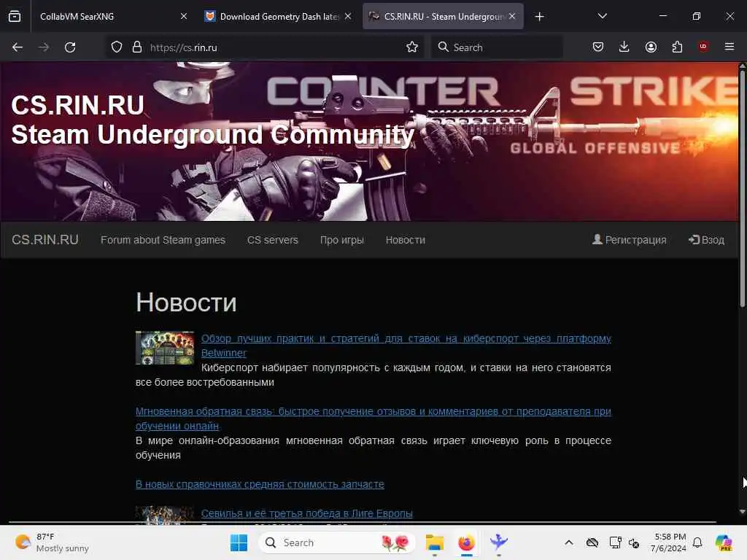Show site security via padlock icon

click(137, 47)
